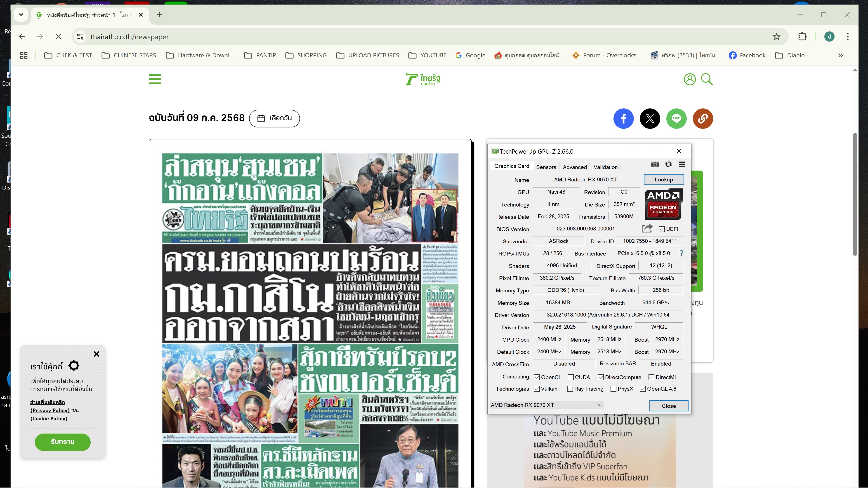Share the page via Facebook icon
The image size is (868, 488).
[x=623, y=119]
